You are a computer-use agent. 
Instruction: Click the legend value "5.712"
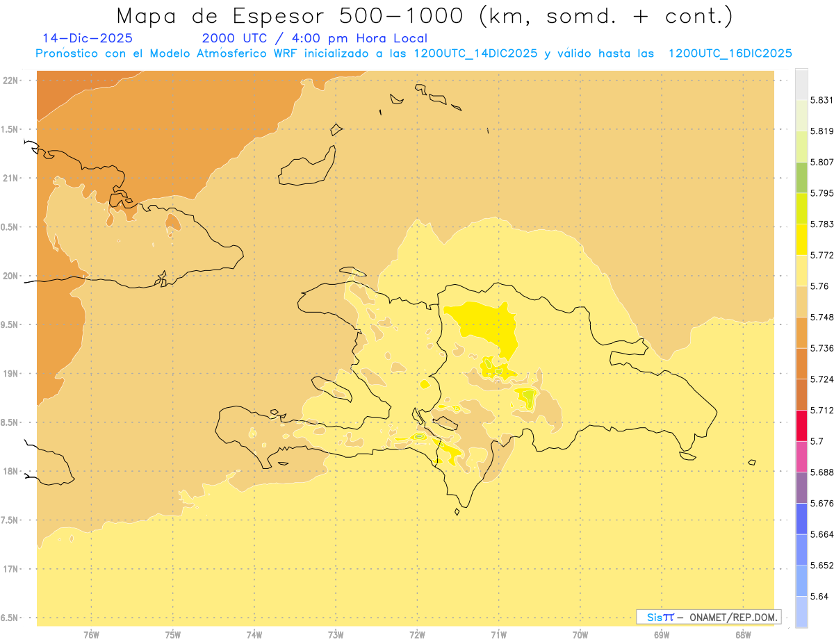click(822, 410)
